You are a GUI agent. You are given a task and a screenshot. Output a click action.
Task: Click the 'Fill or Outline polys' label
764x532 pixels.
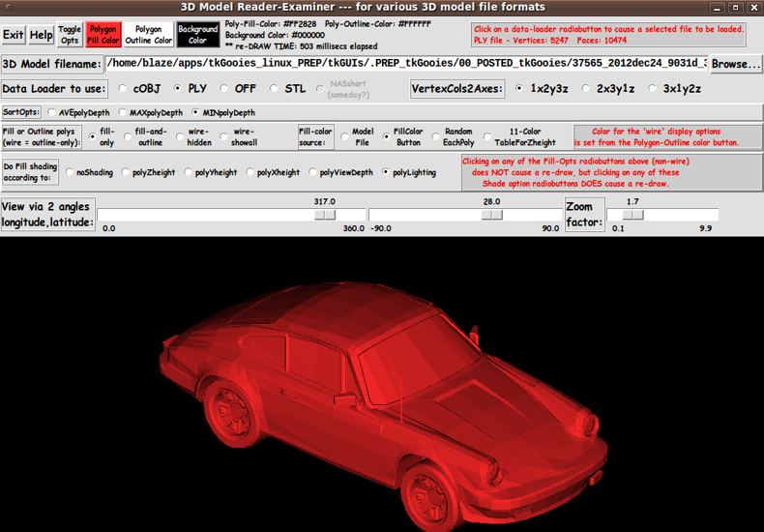[42, 137]
